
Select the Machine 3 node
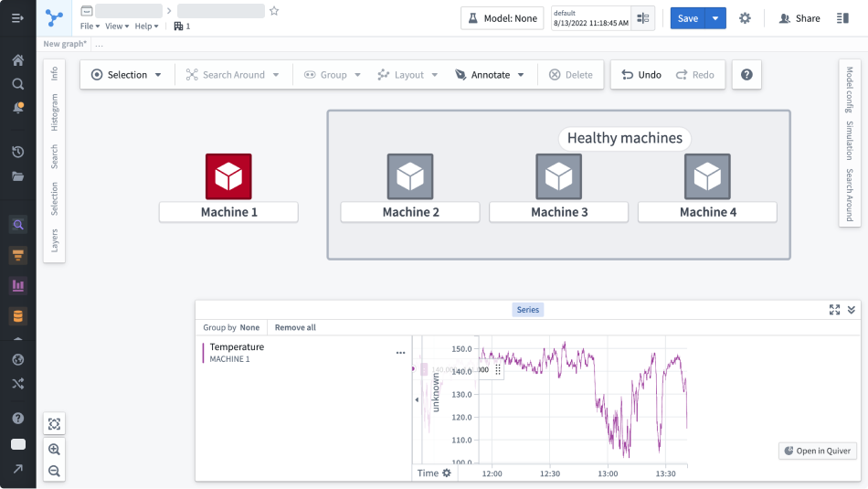click(x=558, y=176)
